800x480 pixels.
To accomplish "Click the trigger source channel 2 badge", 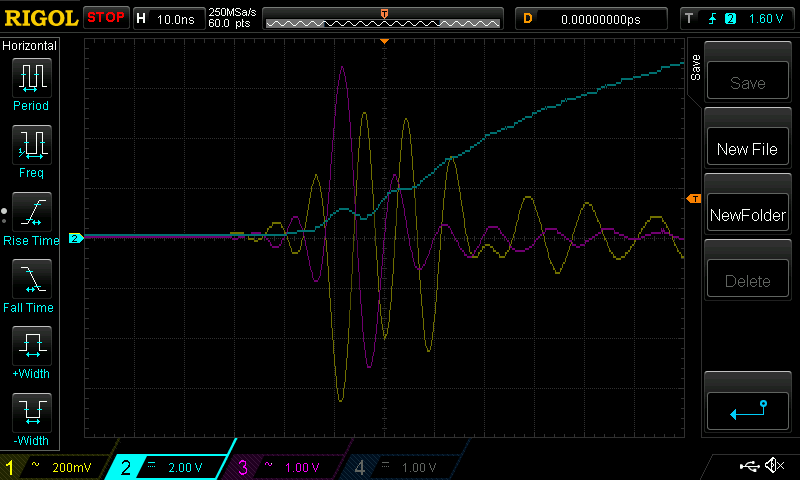I will click(x=730, y=19).
